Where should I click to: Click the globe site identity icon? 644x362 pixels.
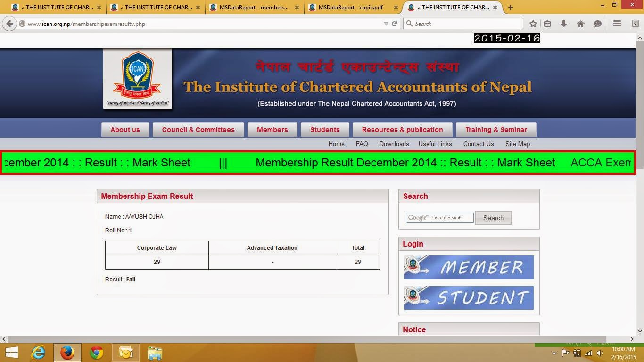pyautogui.click(x=22, y=24)
